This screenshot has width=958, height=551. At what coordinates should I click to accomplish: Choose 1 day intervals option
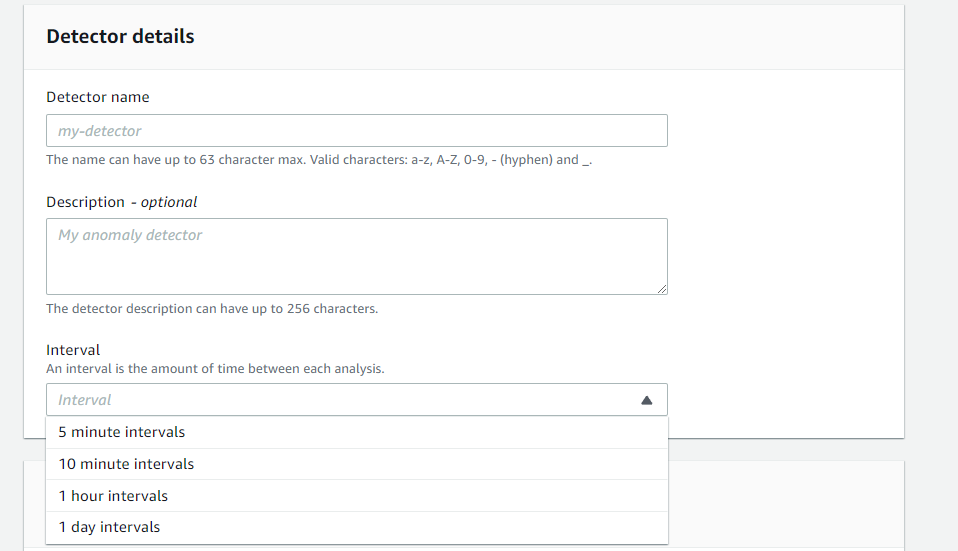(x=357, y=527)
